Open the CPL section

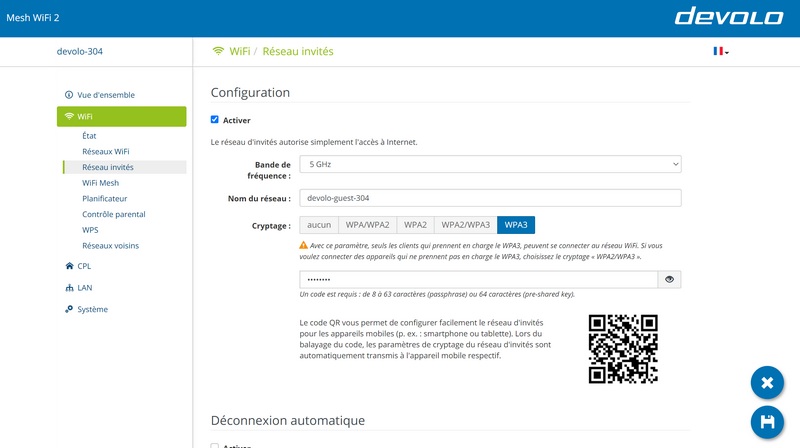[x=84, y=266]
